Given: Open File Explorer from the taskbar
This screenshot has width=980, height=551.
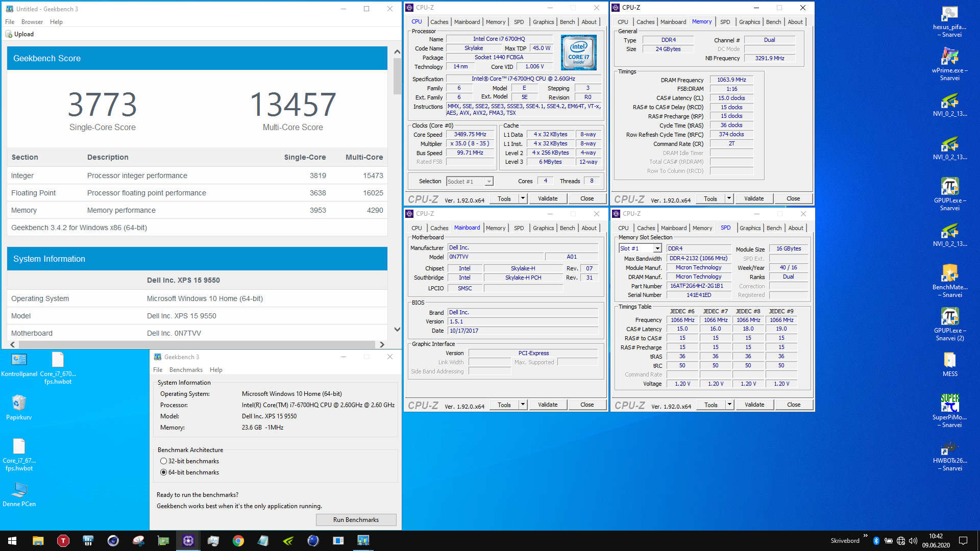Looking at the screenshot, I should [x=38, y=541].
